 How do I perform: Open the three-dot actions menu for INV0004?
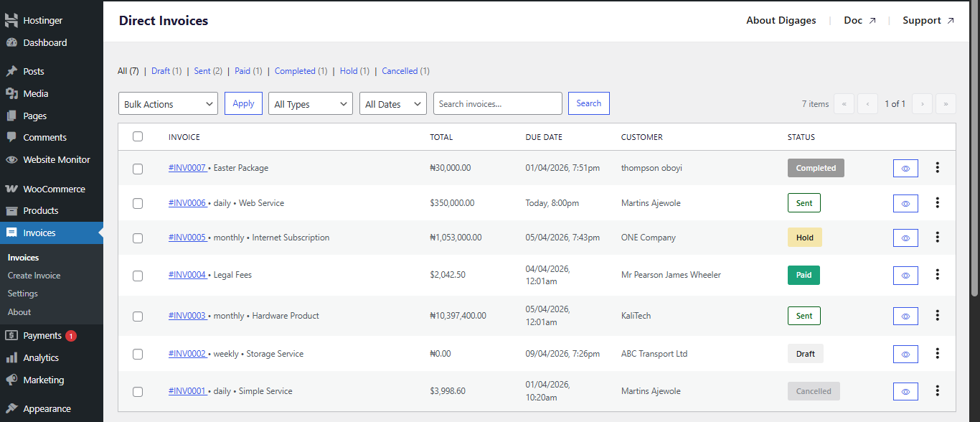pos(937,275)
